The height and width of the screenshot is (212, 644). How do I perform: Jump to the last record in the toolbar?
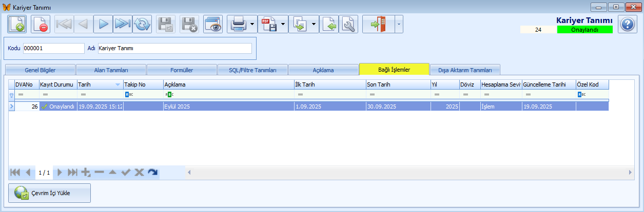pos(123,24)
